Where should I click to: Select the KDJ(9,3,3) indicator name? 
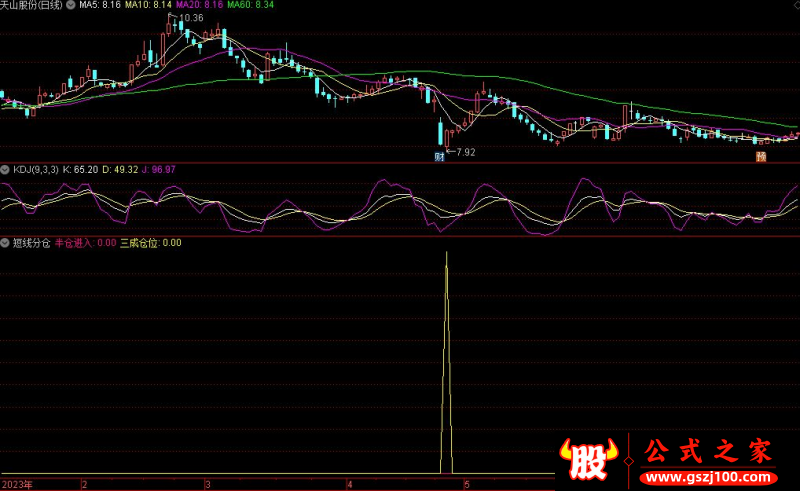pos(36,169)
